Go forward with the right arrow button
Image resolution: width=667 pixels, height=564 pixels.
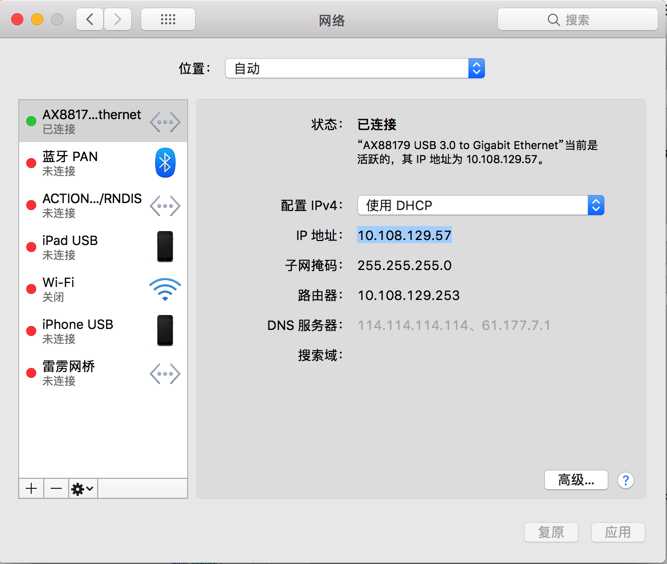tap(117, 20)
